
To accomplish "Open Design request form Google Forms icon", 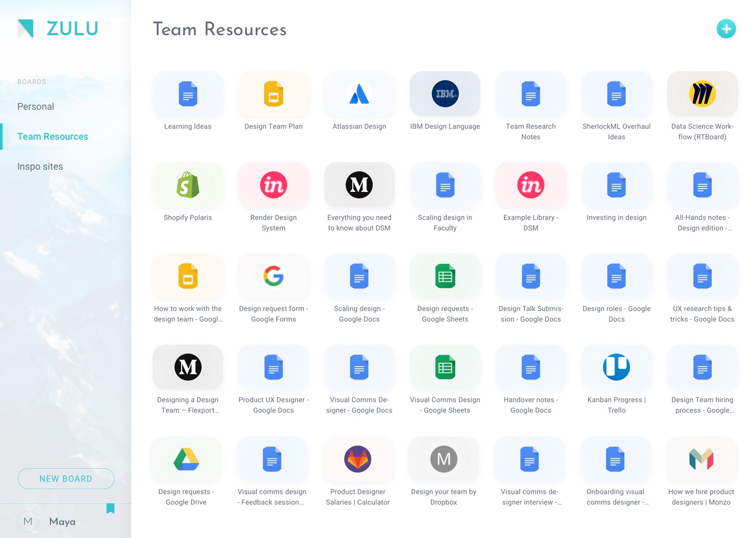I will pos(274,276).
